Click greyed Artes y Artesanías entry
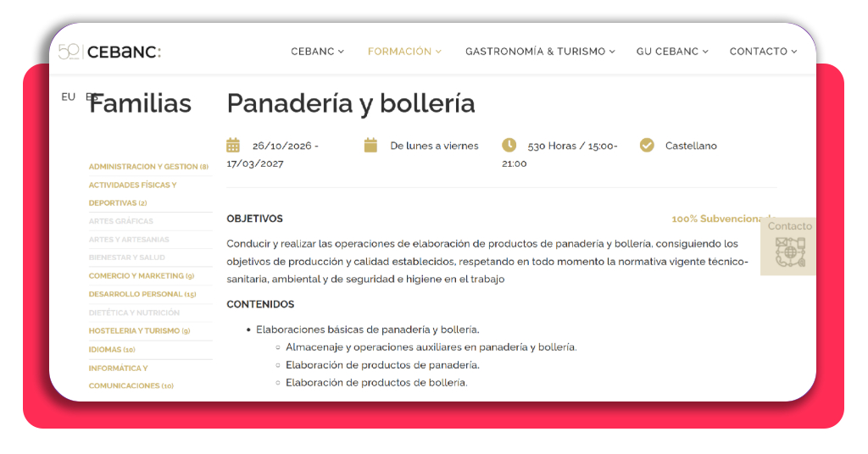The image size is (868, 454). tap(129, 240)
